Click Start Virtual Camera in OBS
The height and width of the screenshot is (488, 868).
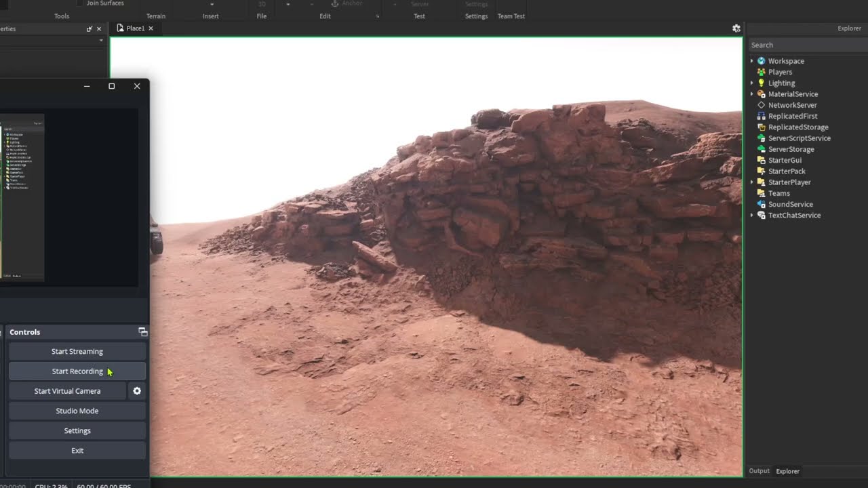pyautogui.click(x=67, y=391)
